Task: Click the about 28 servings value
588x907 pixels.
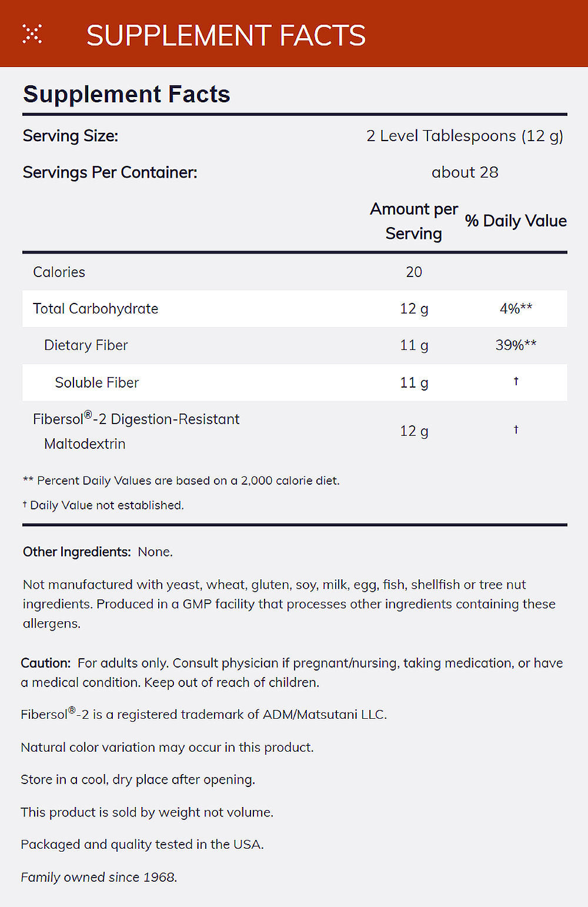Action: (x=465, y=172)
